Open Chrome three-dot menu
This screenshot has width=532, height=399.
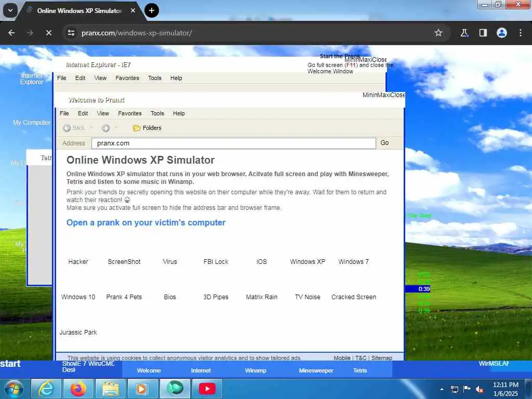pos(521,33)
